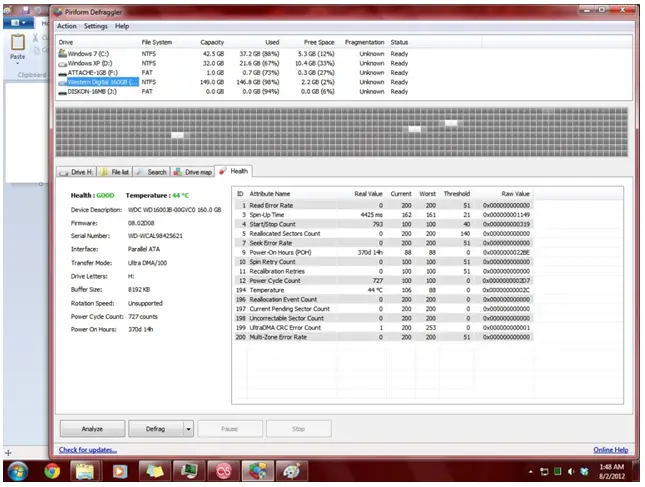
Task: Switch to the Drive H: tab
Action: click(77, 172)
